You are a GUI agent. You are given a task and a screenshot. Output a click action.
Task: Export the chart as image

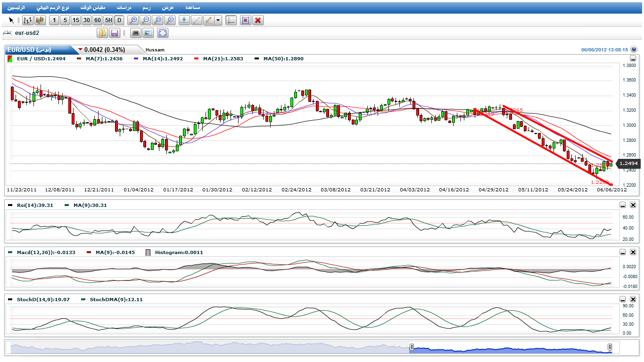point(148,33)
